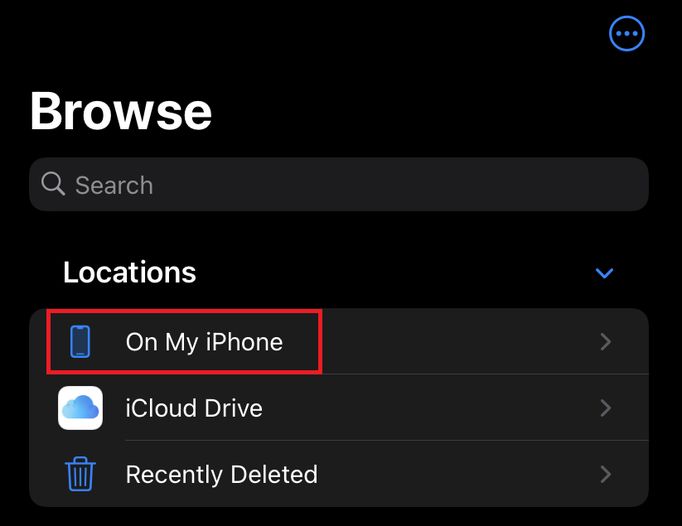Click the Search placeholder text
682x526 pixels.
114,185
